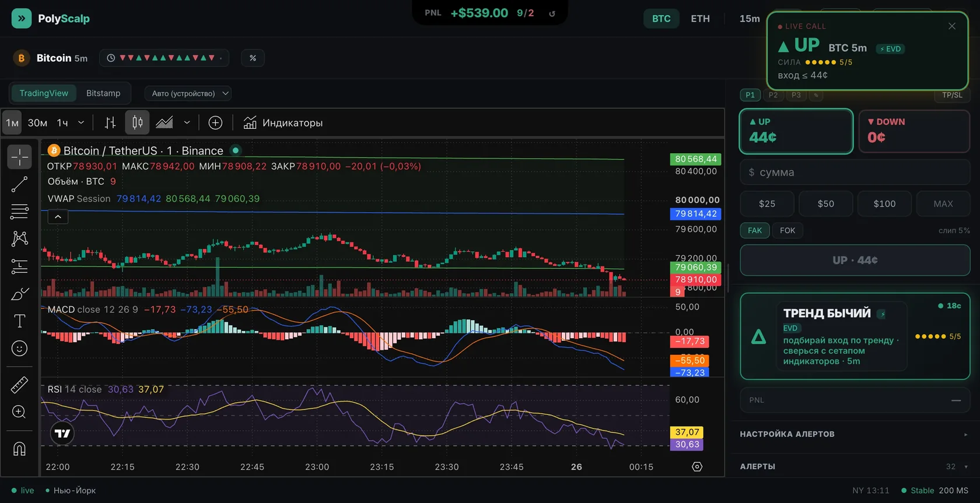This screenshot has width=980, height=503.
Task: Open the Индикаторы indicators menu
Action: pyautogui.click(x=283, y=123)
